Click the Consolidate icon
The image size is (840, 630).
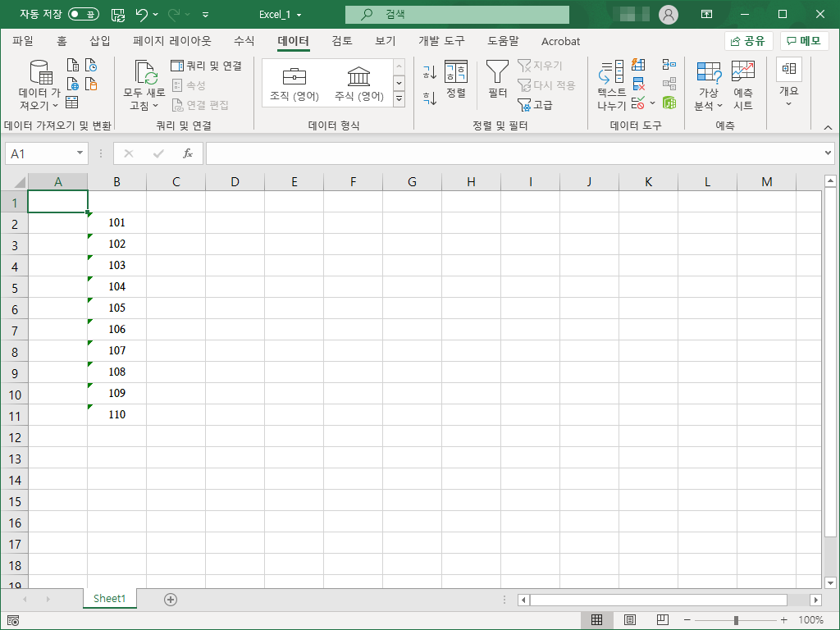point(669,65)
